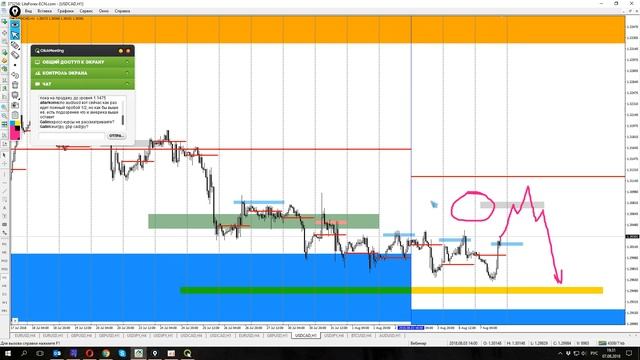The width and height of the screenshot is (640, 360).
Task: Click chevron arrow on ОБЩИЙ ДОСТУП К ЭКРАНУ row
Action: [x=127, y=62]
